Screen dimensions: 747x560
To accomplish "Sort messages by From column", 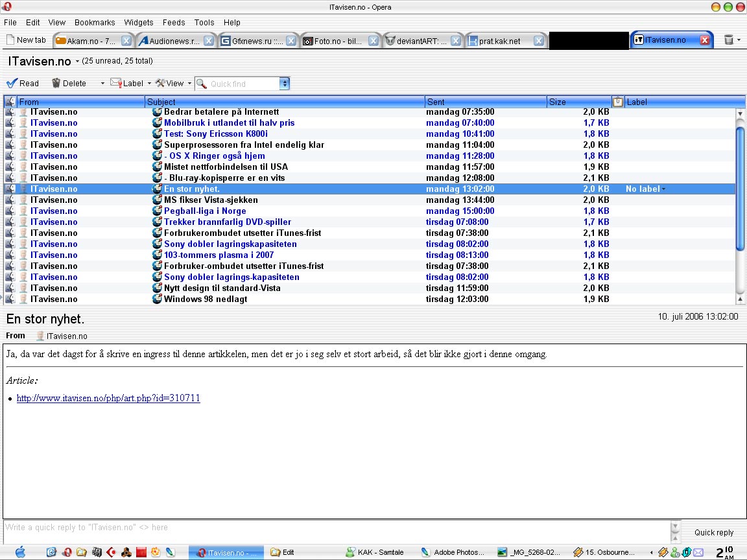I will [80, 102].
